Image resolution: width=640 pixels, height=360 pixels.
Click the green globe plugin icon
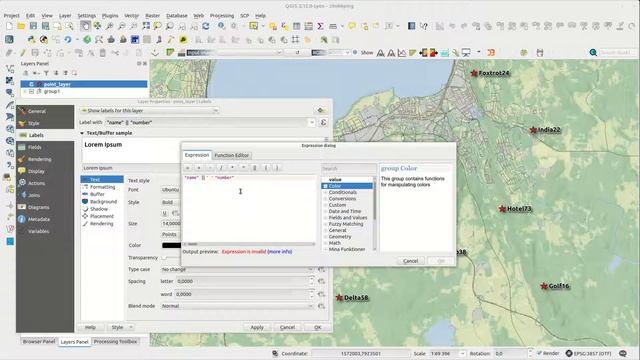point(87,40)
